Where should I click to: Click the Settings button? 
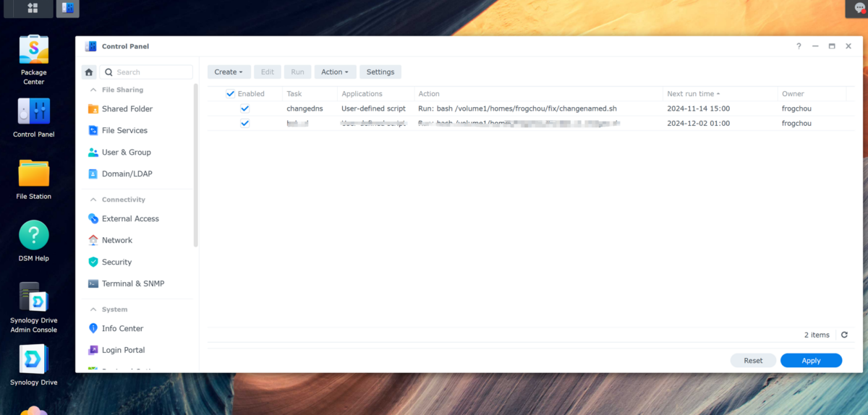pyautogui.click(x=380, y=72)
